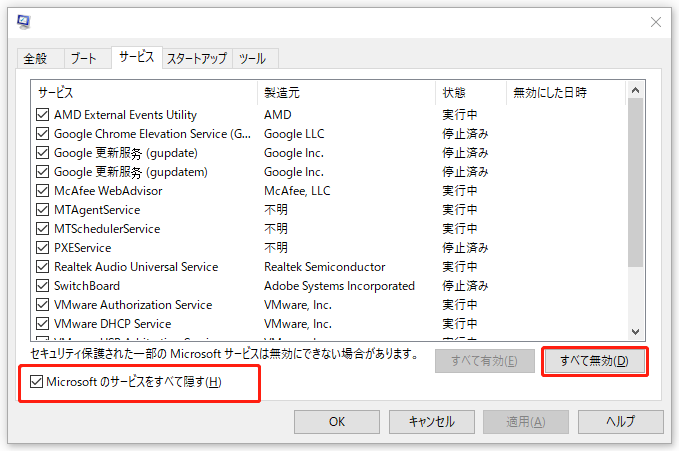Viewport: 679px width, 451px height.
Task: Open the スタートアップ tab
Action: [197, 58]
